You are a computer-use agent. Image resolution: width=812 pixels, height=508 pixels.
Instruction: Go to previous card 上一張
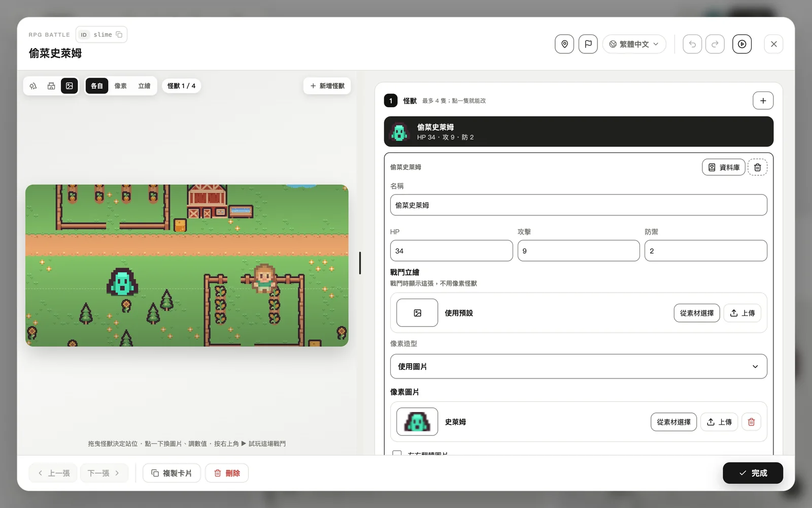point(53,473)
